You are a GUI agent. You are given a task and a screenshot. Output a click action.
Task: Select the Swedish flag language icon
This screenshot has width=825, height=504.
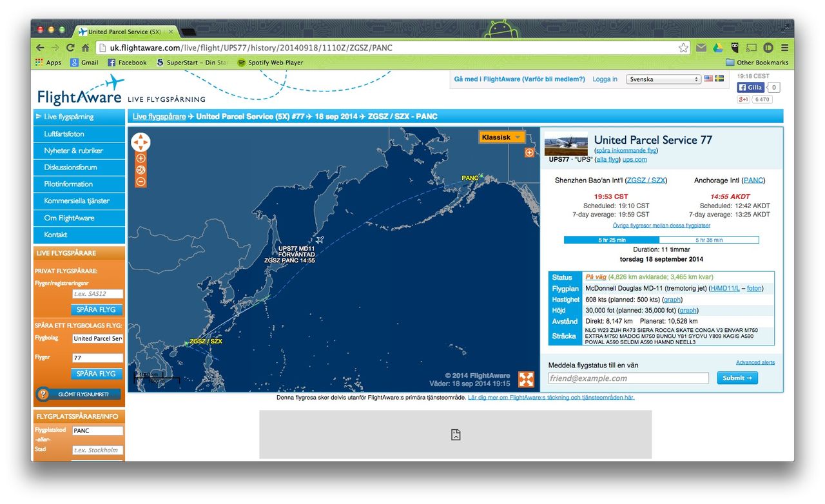click(x=719, y=79)
